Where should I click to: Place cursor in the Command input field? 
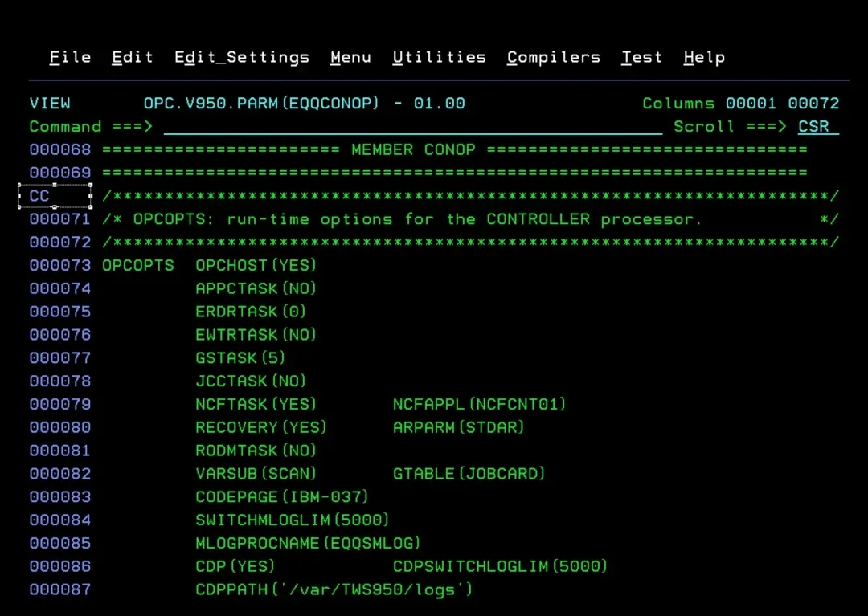pyautogui.click(x=413, y=127)
